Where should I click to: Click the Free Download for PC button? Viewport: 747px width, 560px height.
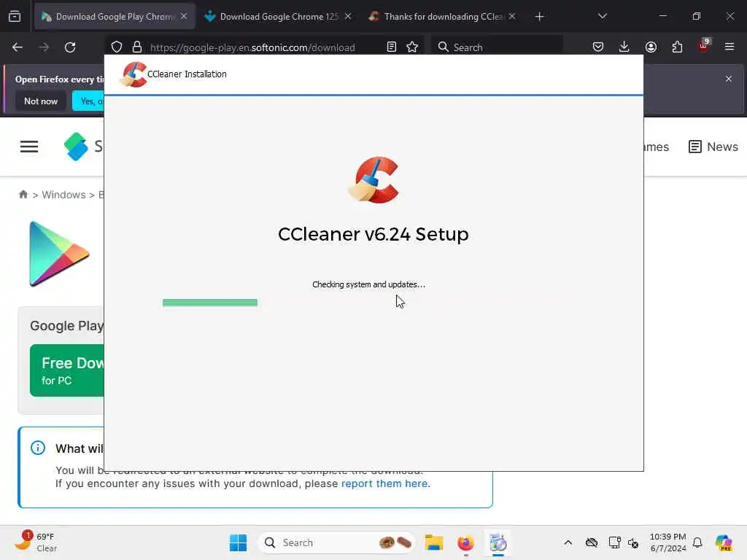coord(67,370)
